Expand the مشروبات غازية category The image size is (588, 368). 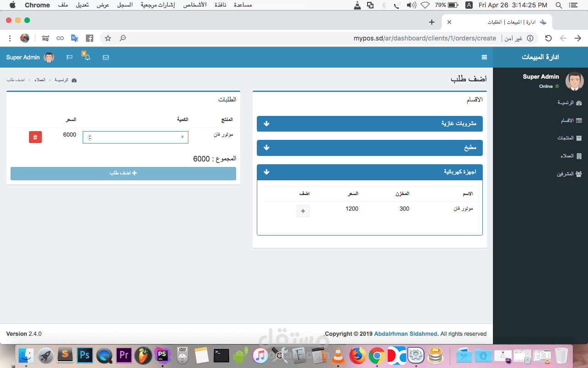pos(370,124)
